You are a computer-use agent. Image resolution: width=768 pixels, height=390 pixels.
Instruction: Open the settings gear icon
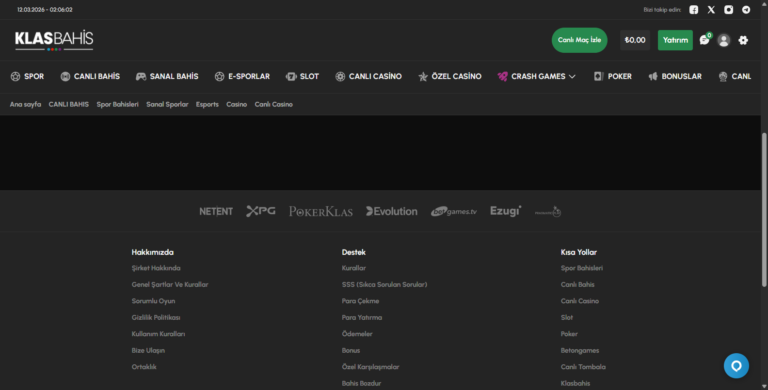(x=743, y=40)
